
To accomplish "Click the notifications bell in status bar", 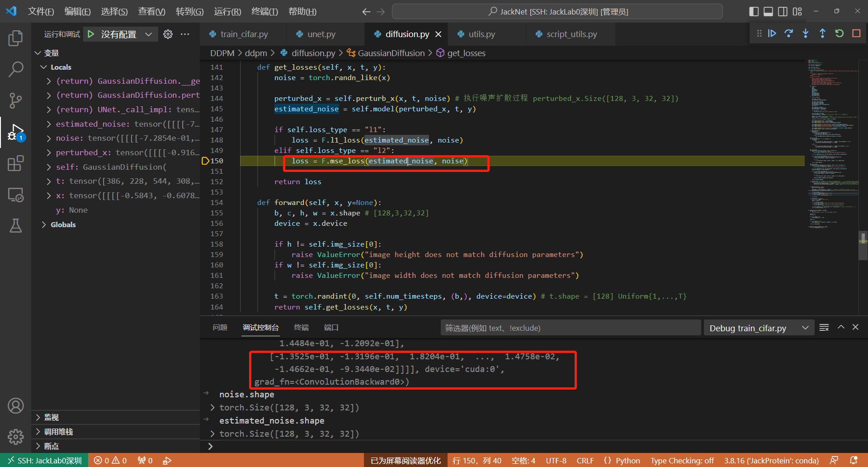I will (854, 460).
